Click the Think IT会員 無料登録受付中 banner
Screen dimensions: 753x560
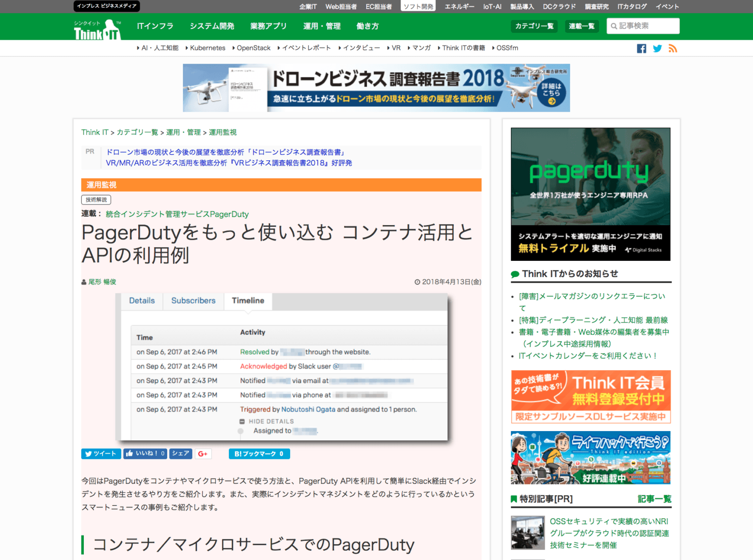coord(590,397)
